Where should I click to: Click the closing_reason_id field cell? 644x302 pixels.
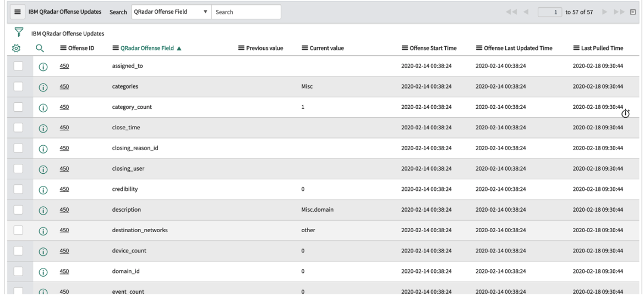click(135, 148)
